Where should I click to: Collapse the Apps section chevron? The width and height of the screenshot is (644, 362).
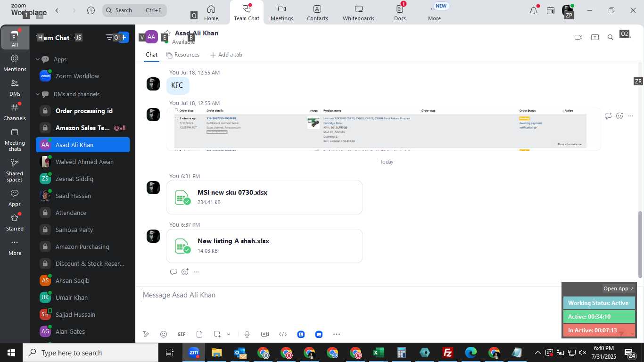[x=38, y=59]
